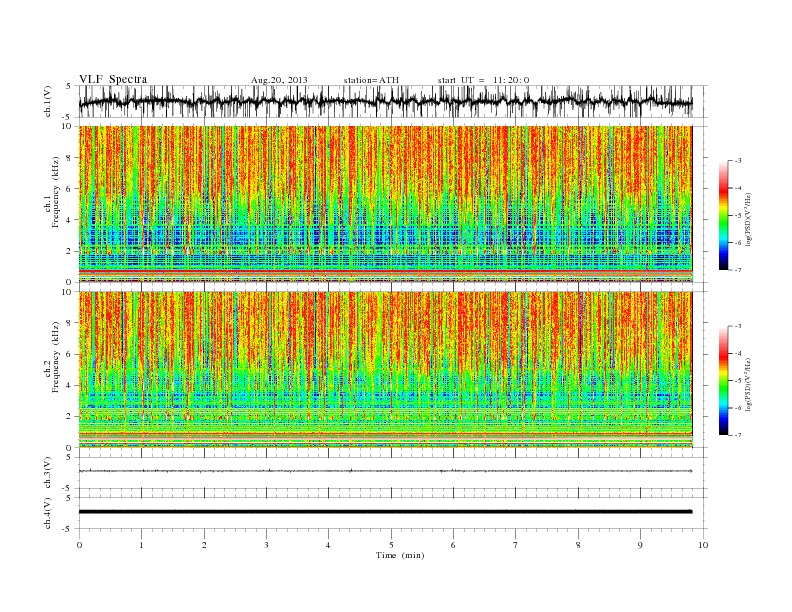Click the ch.2 spectrogram color bar

[724, 380]
